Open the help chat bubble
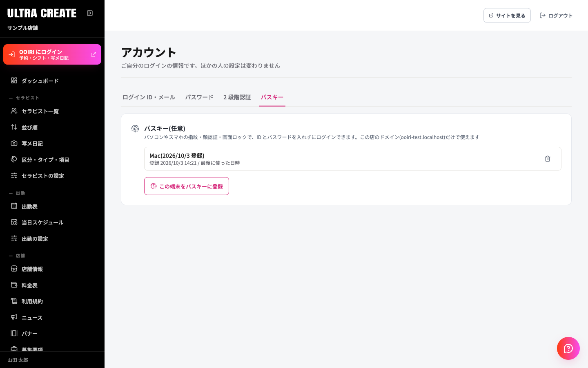 (x=568, y=348)
